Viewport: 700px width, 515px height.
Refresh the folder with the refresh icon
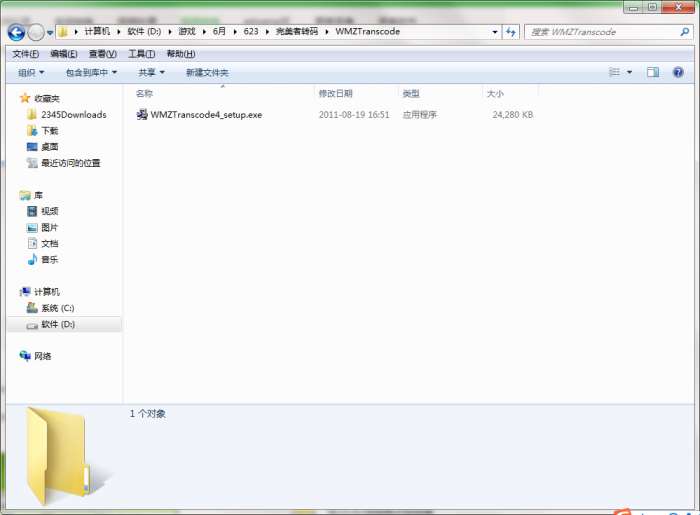[511, 32]
